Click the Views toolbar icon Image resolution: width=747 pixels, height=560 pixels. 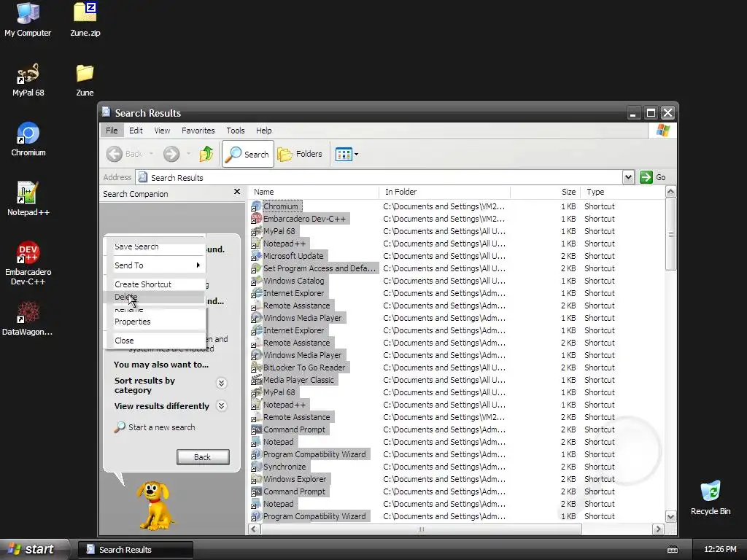point(344,154)
